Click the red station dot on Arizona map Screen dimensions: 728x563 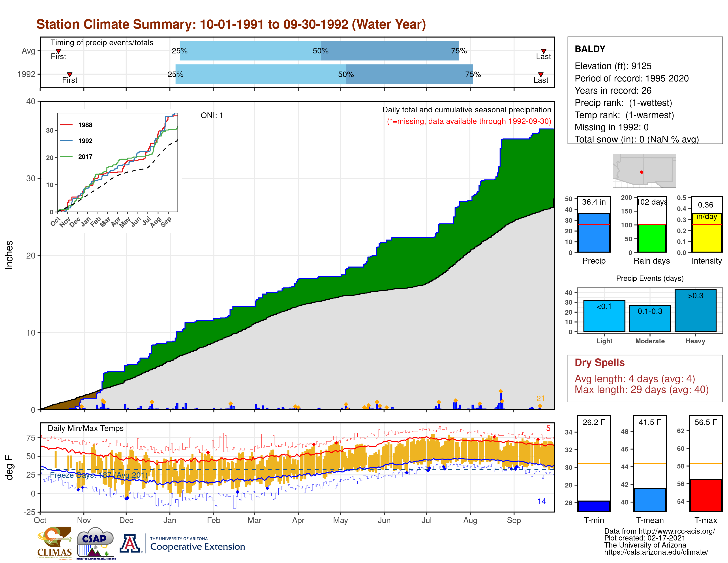click(641, 172)
